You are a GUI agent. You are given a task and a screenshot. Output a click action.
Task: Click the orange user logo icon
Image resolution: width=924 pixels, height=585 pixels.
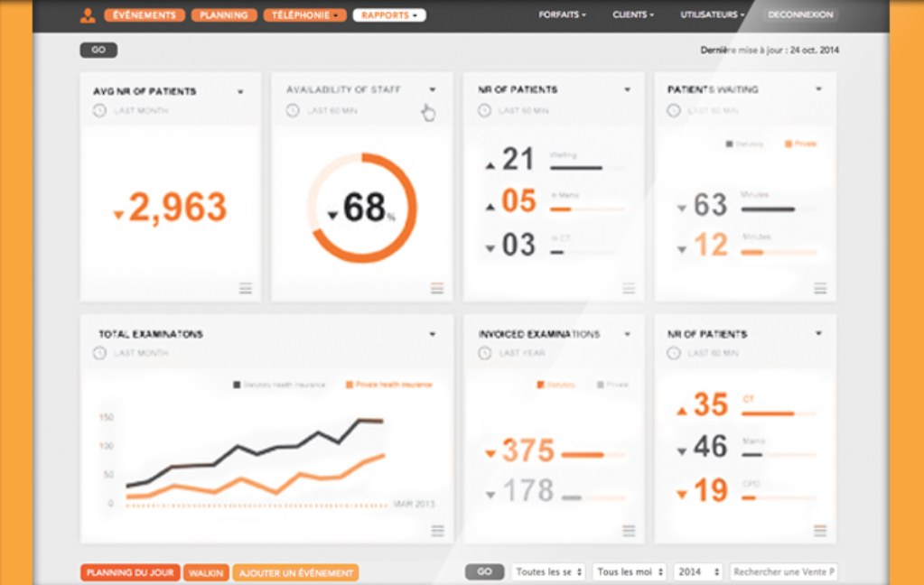click(88, 15)
